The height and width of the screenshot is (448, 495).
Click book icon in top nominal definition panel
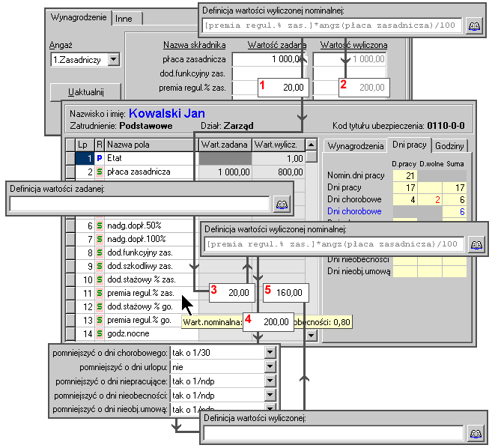coord(474,26)
